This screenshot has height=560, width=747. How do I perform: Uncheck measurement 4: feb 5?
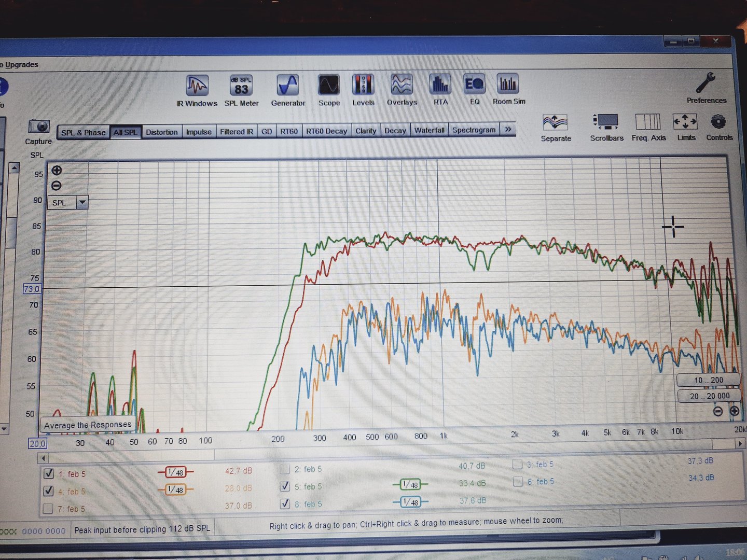(49, 491)
